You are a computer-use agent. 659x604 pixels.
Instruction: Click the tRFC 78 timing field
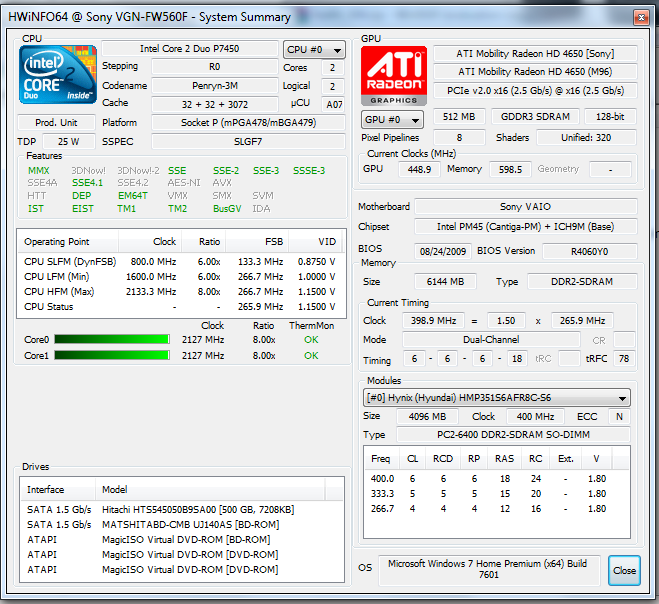tap(624, 359)
